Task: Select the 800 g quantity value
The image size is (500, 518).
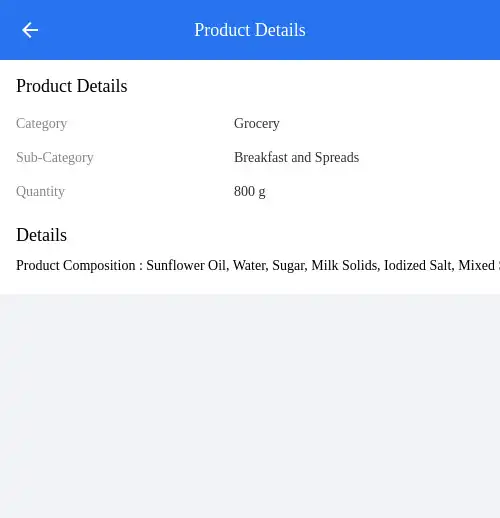Action: (x=249, y=192)
